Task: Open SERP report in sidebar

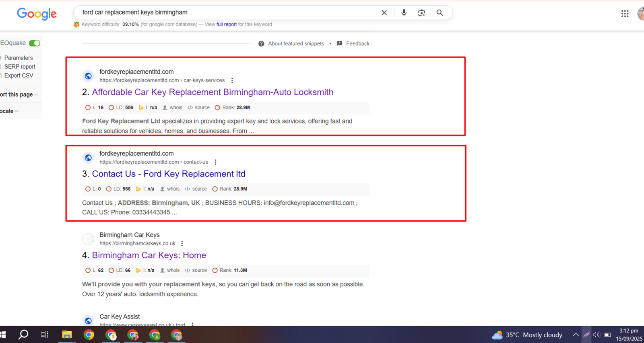Action: click(20, 67)
